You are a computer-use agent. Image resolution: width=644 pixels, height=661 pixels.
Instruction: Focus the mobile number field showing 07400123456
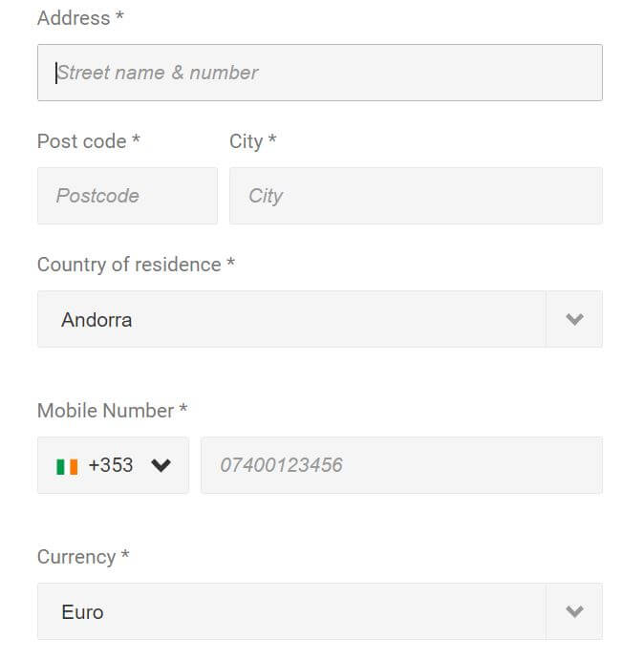(401, 465)
